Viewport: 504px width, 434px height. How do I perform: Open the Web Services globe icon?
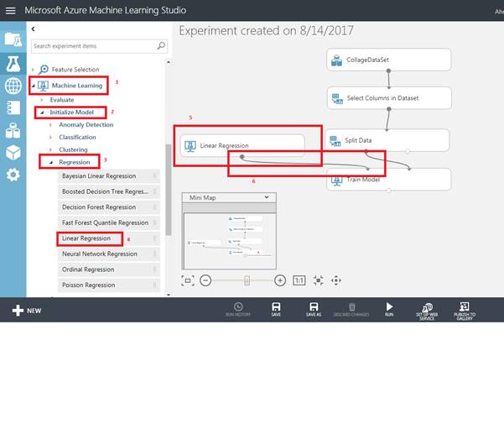tap(13, 86)
